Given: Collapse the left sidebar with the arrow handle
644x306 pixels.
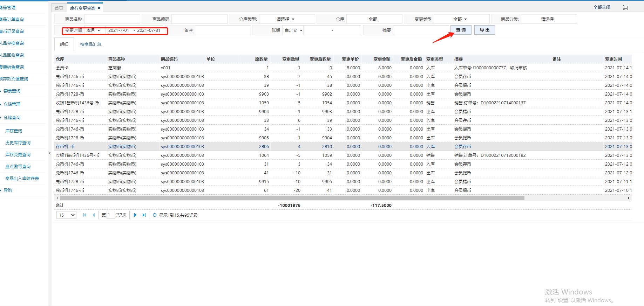Looking at the screenshot, I should tap(50, 153).
